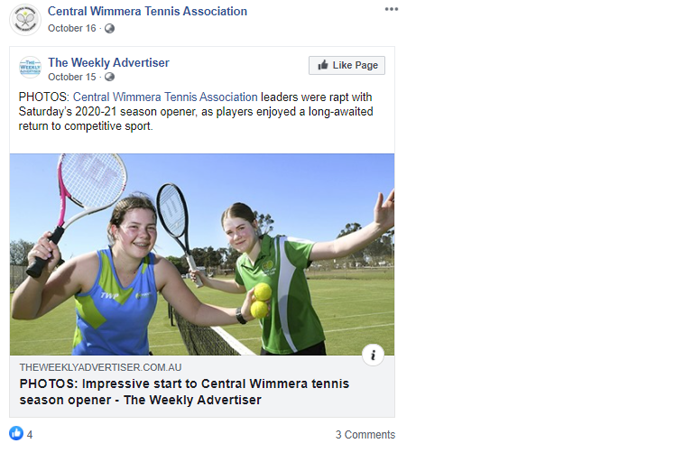
Task: Show the 3 Comments thread
Action: point(365,434)
